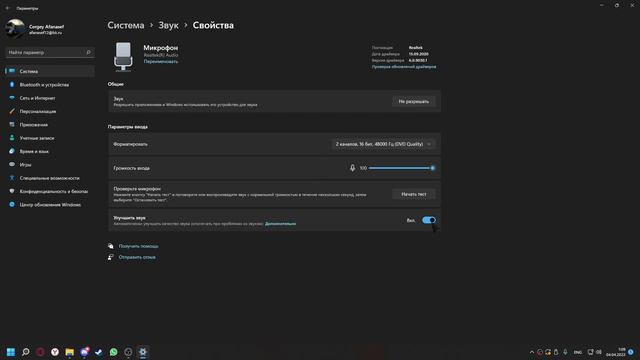The image size is (640, 360).
Task: Click the Settings gear in the taskbar
Action: click(143, 352)
